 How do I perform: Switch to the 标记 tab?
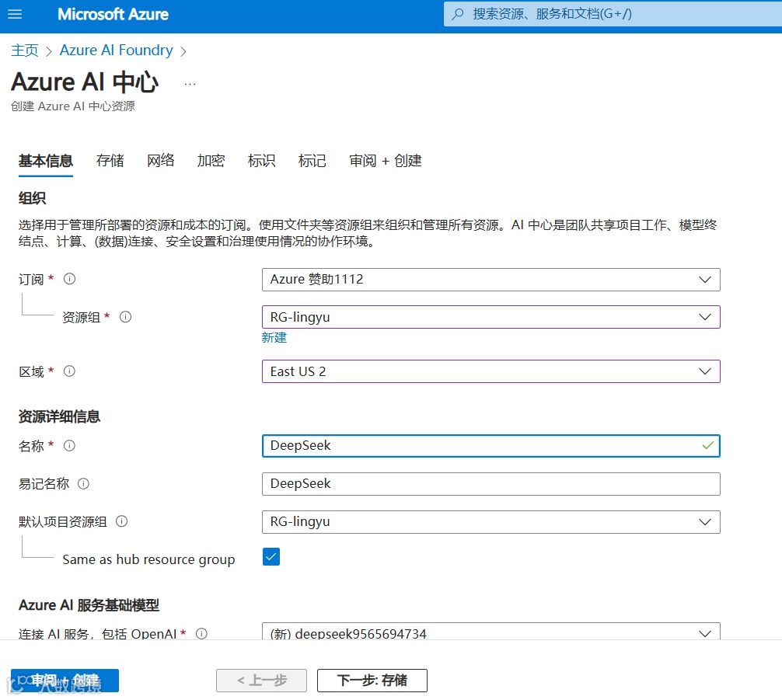pos(312,161)
